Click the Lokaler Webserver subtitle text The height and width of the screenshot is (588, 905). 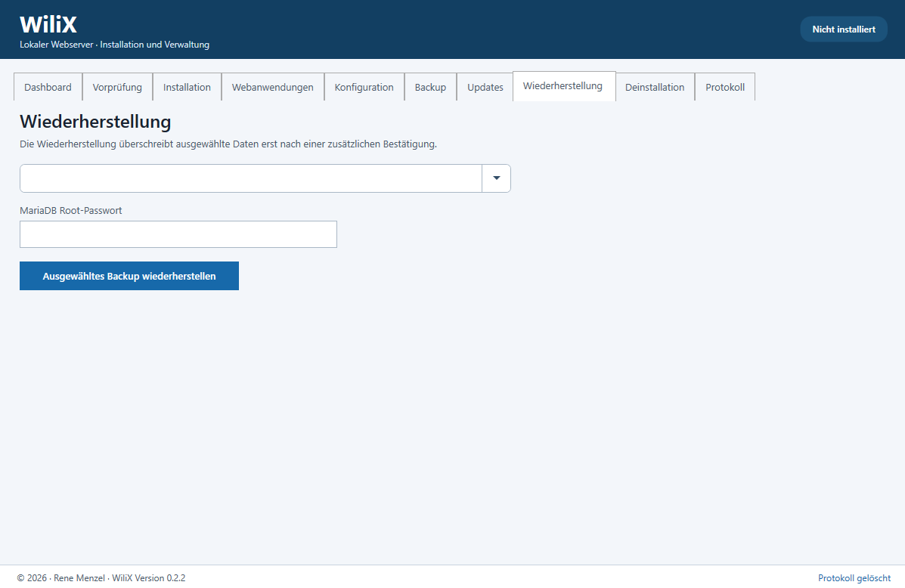pyautogui.click(x=114, y=45)
